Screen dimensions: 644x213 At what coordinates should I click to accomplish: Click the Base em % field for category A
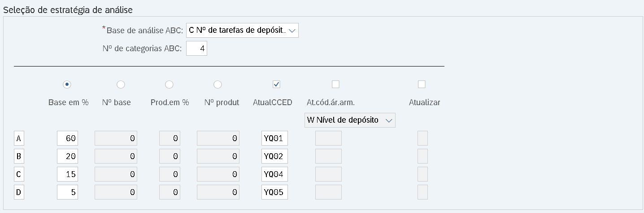[68, 138]
